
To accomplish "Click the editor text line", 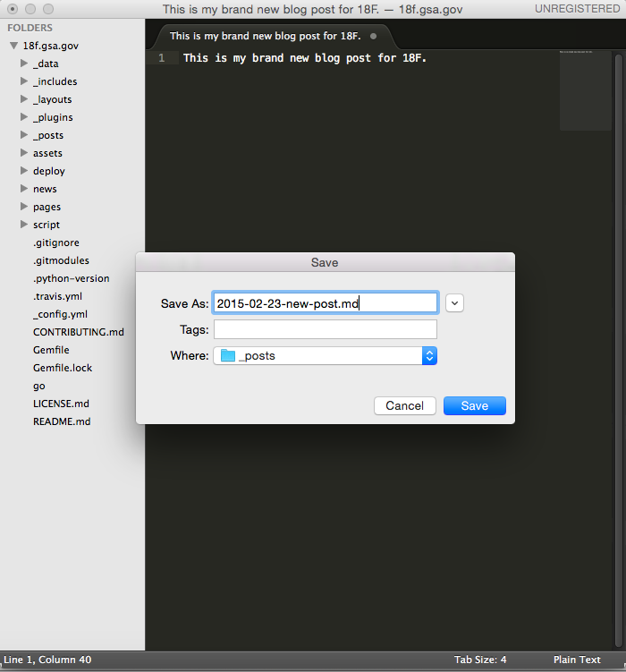I will pyautogui.click(x=305, y=58).
